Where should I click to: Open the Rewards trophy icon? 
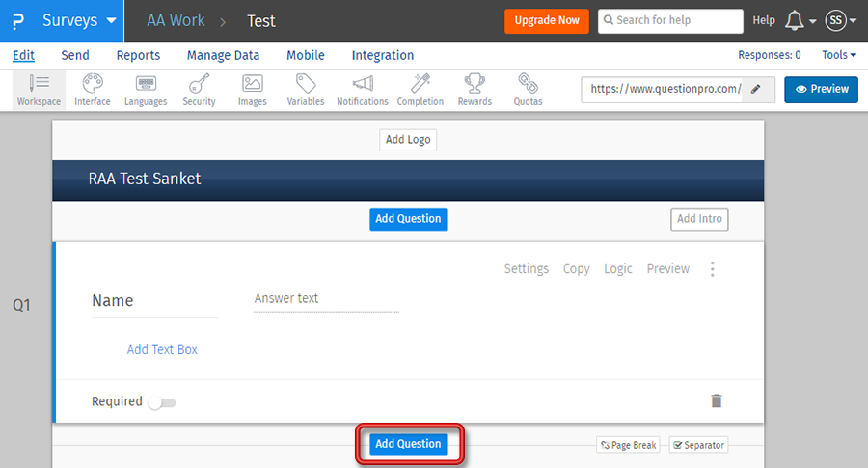(475, 90)
